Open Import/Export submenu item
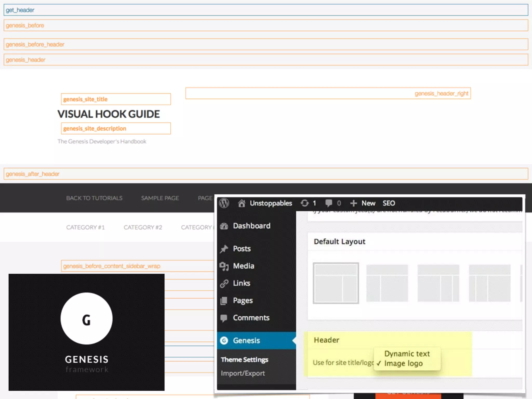The width and height of the screenshot is (532, 399). pyautogui.click(x=243, y=373)
